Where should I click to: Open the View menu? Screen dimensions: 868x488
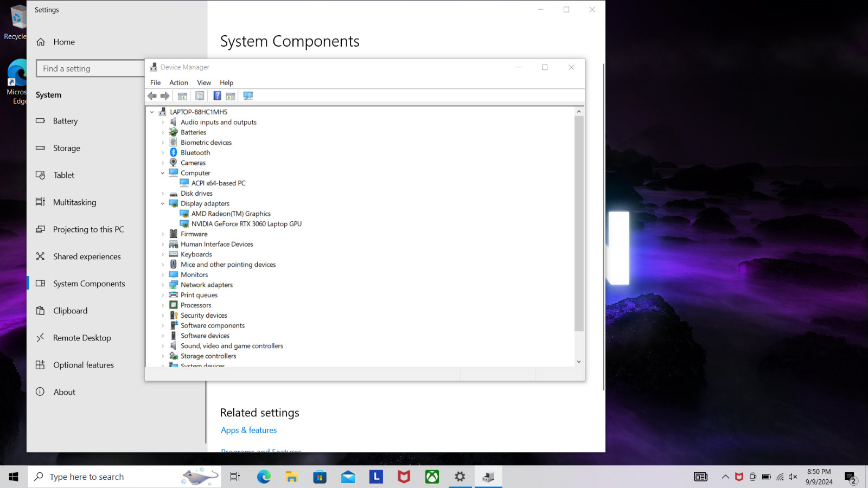[204, 82]
